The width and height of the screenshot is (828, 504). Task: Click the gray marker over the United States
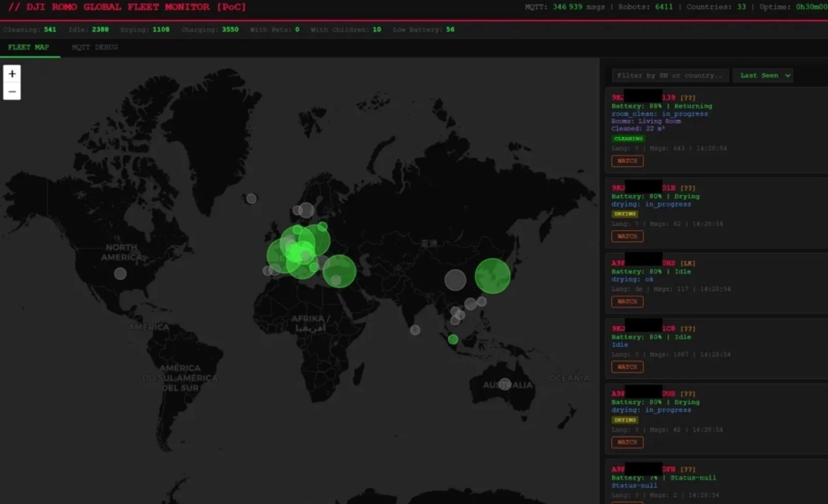(x=120, y=273)
